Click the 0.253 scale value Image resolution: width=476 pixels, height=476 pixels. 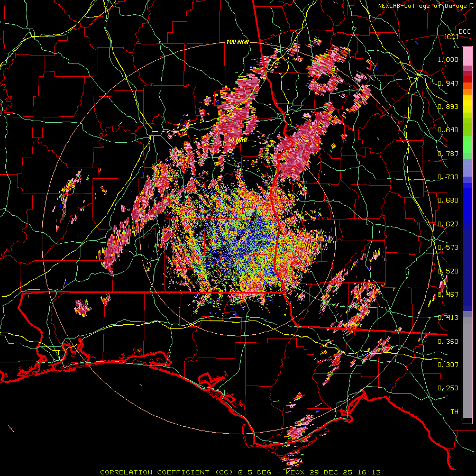(448, 388)
